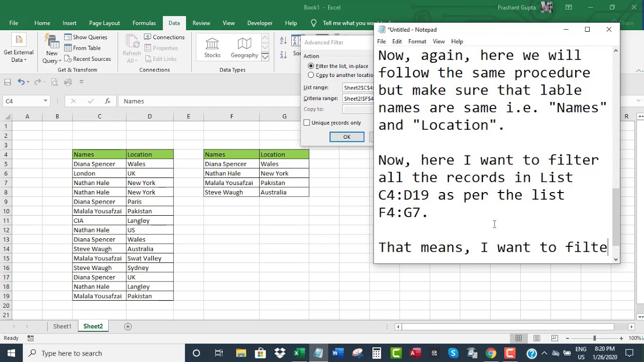Switch to Page Layout view icon in status bar
This screenshot has width=644, height=362.
[x=537, y=338]
